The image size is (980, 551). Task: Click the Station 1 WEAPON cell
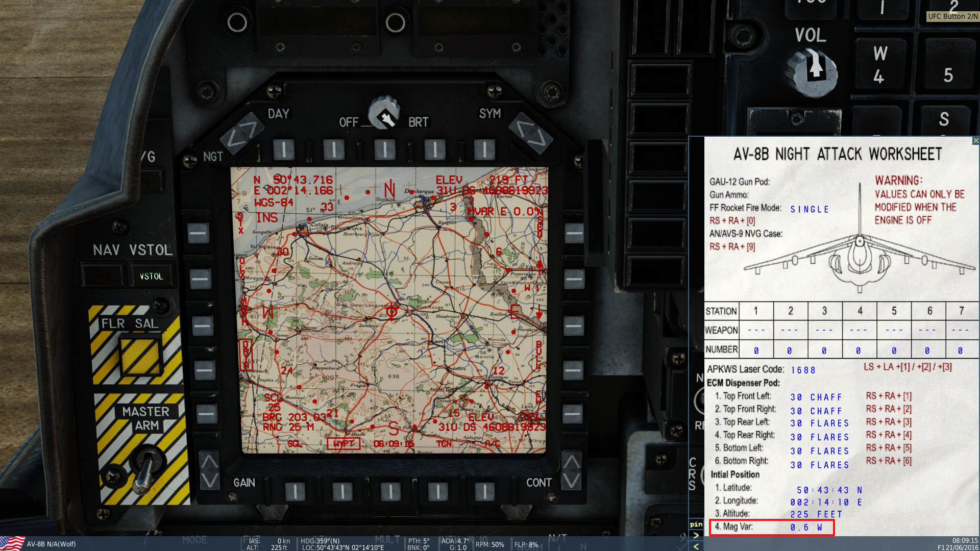click(756, 330)
